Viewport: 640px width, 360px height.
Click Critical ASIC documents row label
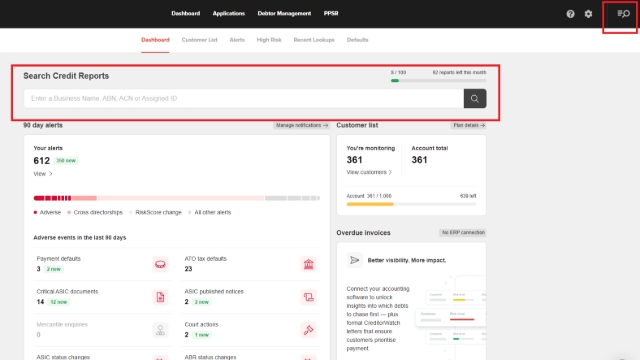(x=67, y=291)
